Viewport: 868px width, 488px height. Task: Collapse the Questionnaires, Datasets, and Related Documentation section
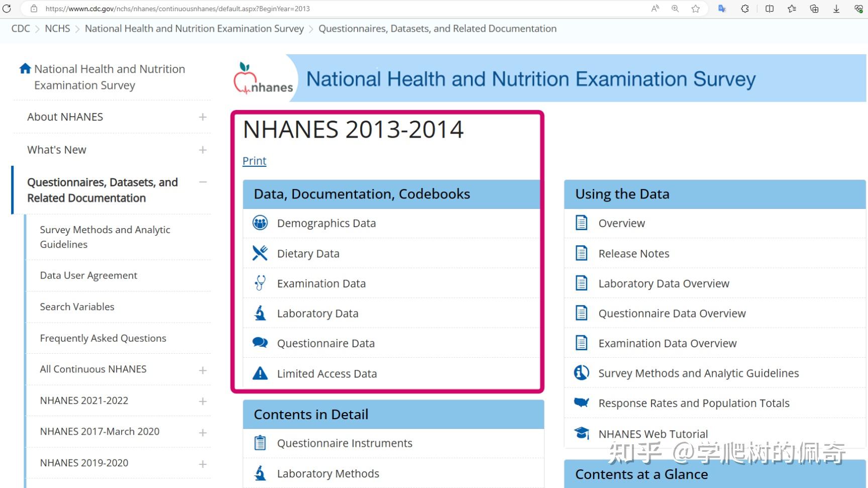coord(203,182)
